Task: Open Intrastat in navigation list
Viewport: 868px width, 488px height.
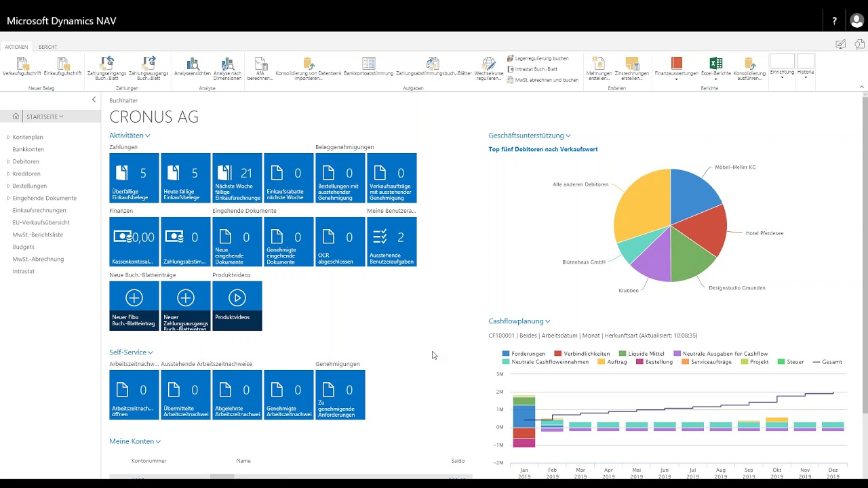Action: 23,271
